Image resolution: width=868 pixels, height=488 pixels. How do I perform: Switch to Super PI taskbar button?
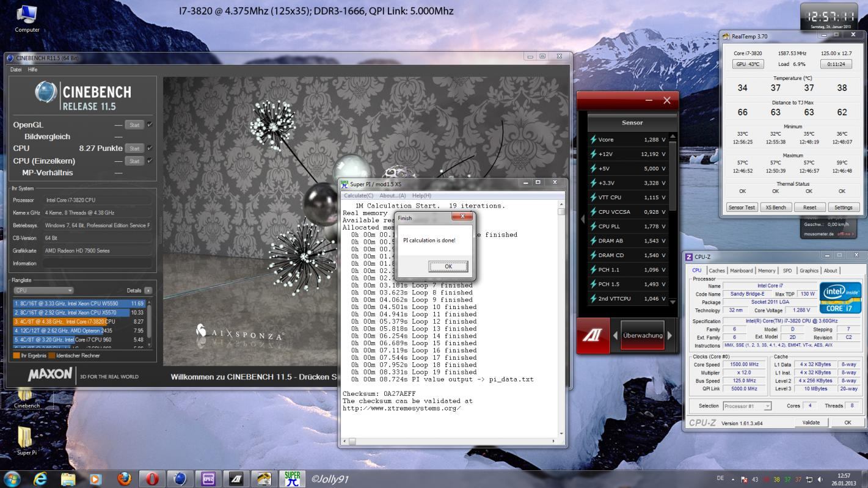(293, 479)
